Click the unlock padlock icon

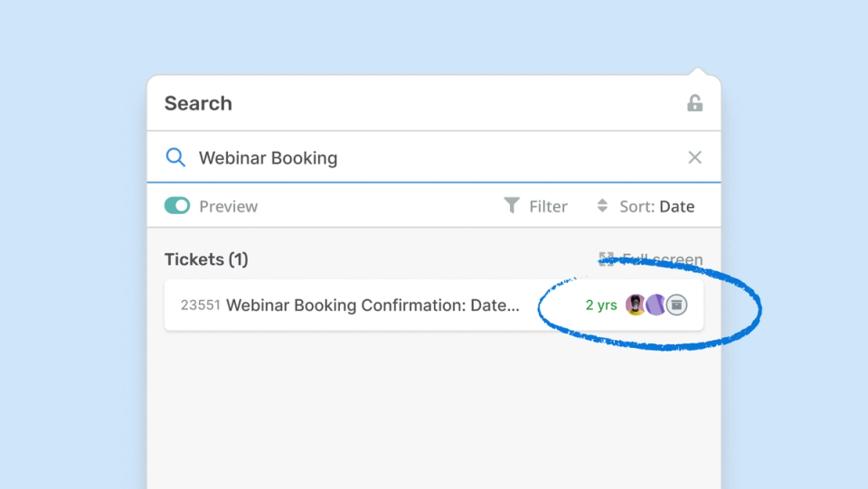click(x=694, y=103)
